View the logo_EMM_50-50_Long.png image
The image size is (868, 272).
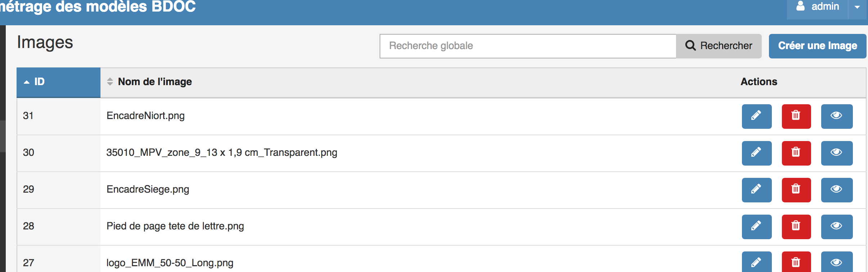(x=837, y=262)
